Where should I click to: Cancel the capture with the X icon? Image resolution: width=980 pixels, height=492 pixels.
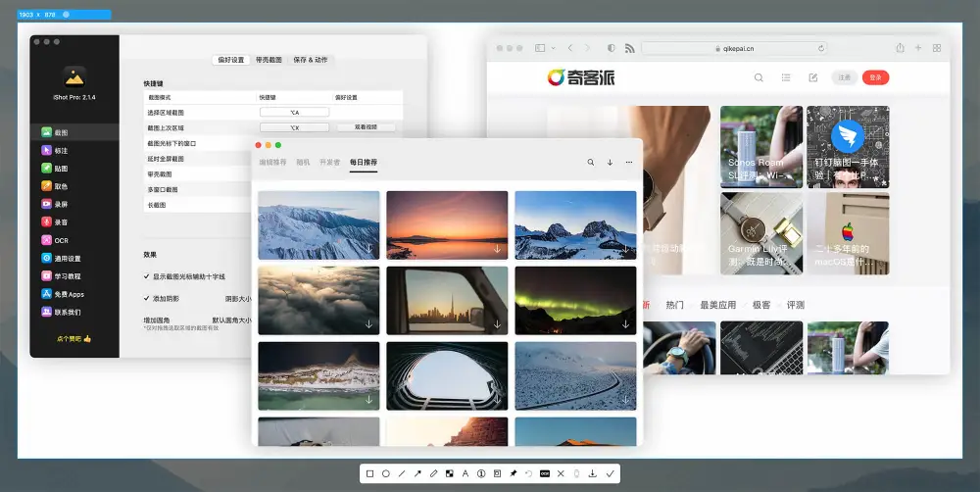(561, 474)
